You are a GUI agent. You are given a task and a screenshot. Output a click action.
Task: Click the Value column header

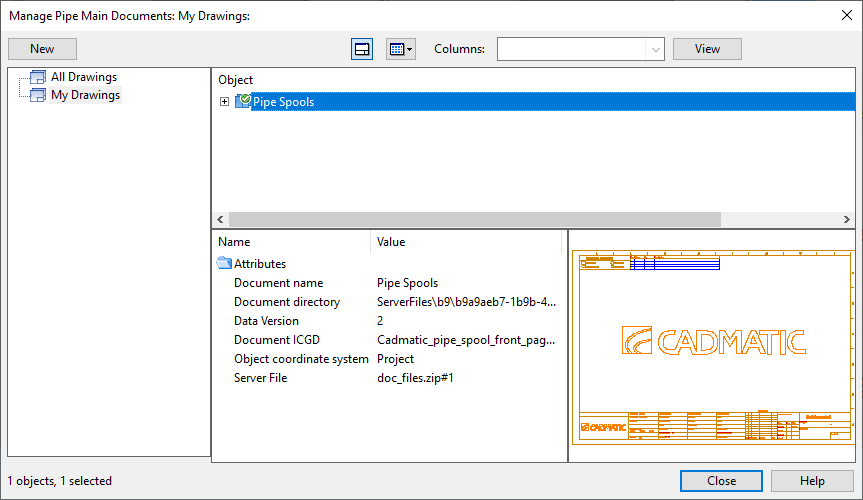(x=391, y=242)
